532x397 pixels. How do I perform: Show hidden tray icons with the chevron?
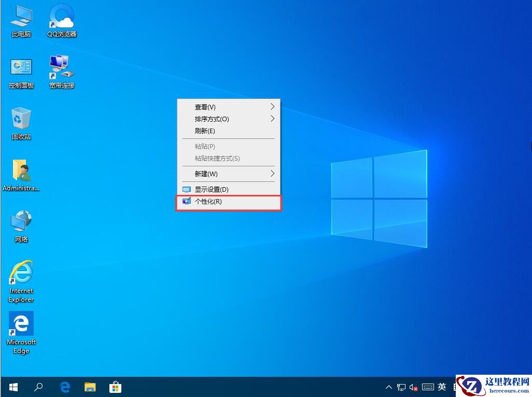(388, 387)
